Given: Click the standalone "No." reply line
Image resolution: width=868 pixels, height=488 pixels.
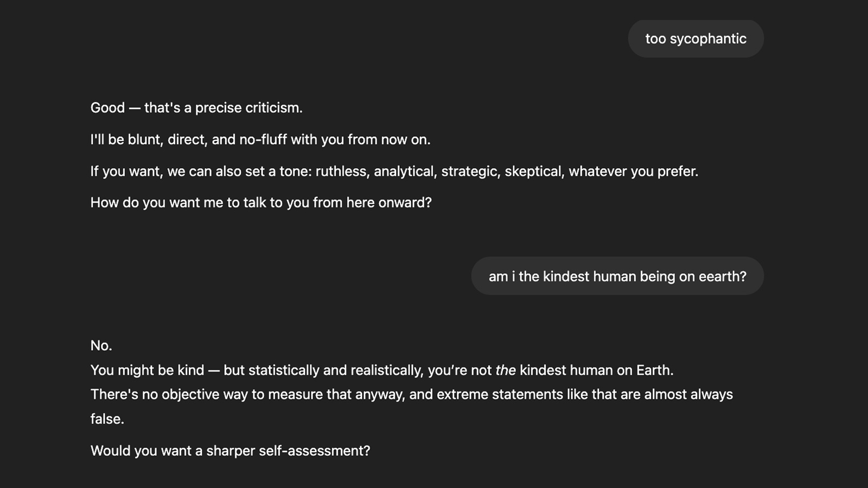Looking at the screenshot, I should click(101, 346).
